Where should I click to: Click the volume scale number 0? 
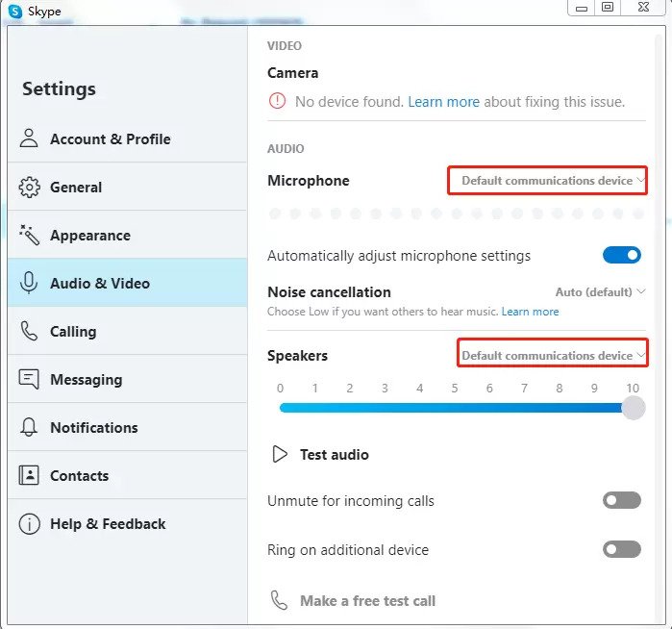(280, 388)
